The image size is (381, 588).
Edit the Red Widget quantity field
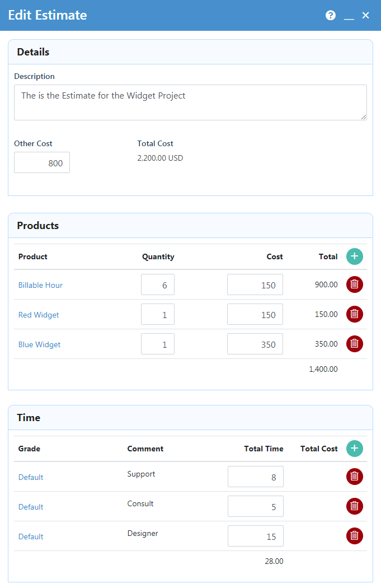[x=158, y=314]
